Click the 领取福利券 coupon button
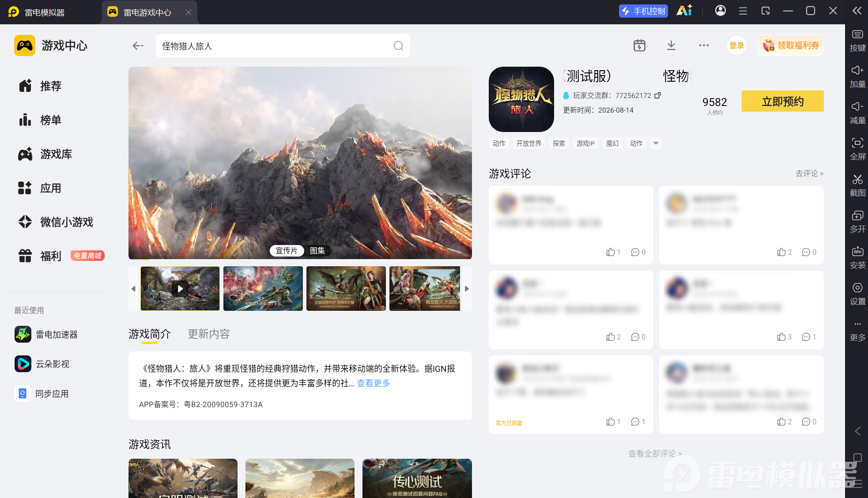 790,45
